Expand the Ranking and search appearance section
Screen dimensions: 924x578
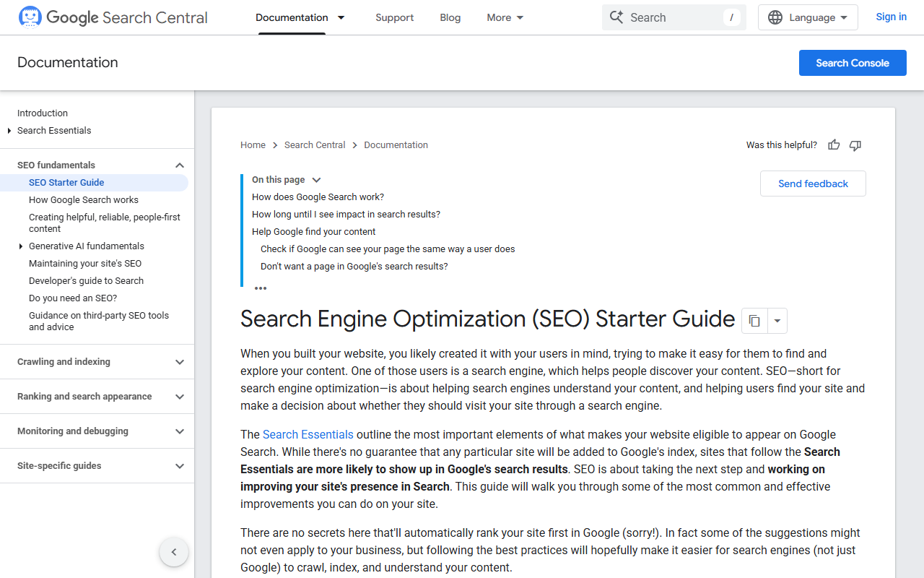click(180, 397)
